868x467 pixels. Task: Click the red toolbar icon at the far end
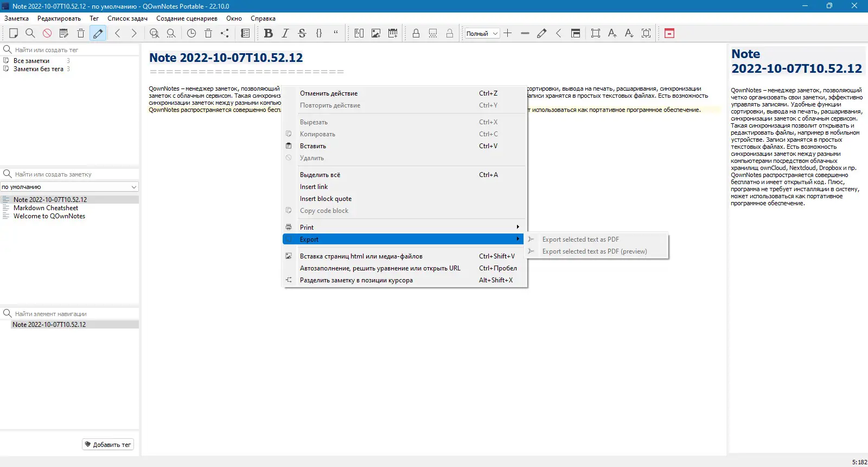pos(669,33)
